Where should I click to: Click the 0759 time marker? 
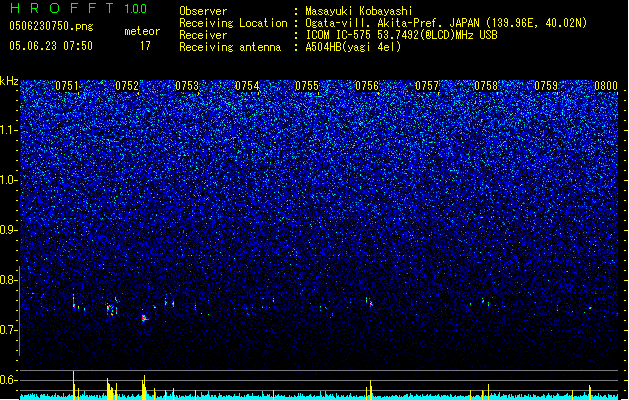pyautogui.click(x=546, y=86)
